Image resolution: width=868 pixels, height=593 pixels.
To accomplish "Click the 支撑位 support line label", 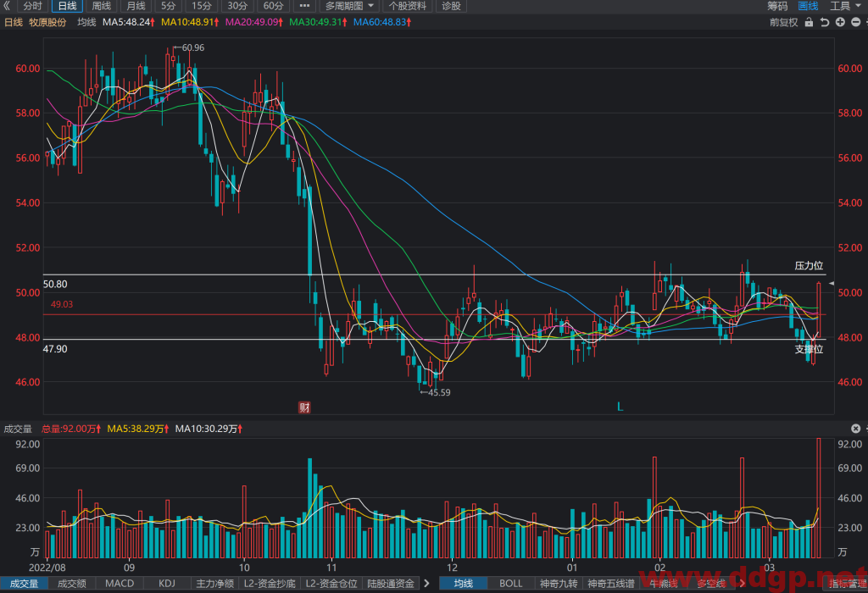I will [809, 349].
